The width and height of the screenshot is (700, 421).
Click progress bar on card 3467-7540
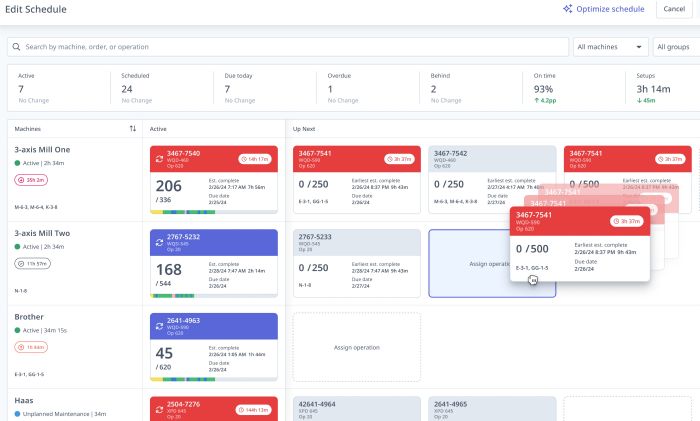coord(214,212)
